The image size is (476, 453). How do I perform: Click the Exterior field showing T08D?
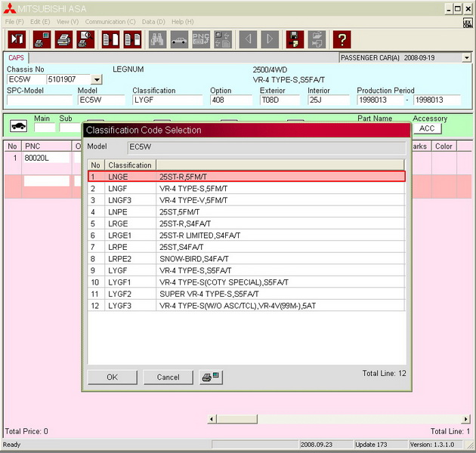pyautogui.click(x=280, y=100)
